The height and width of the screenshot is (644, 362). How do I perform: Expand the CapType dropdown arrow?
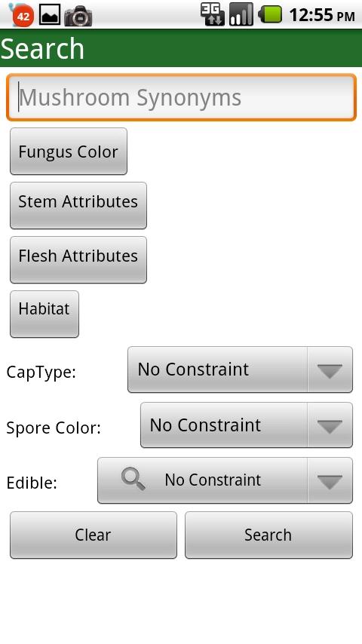pos(330,370)
